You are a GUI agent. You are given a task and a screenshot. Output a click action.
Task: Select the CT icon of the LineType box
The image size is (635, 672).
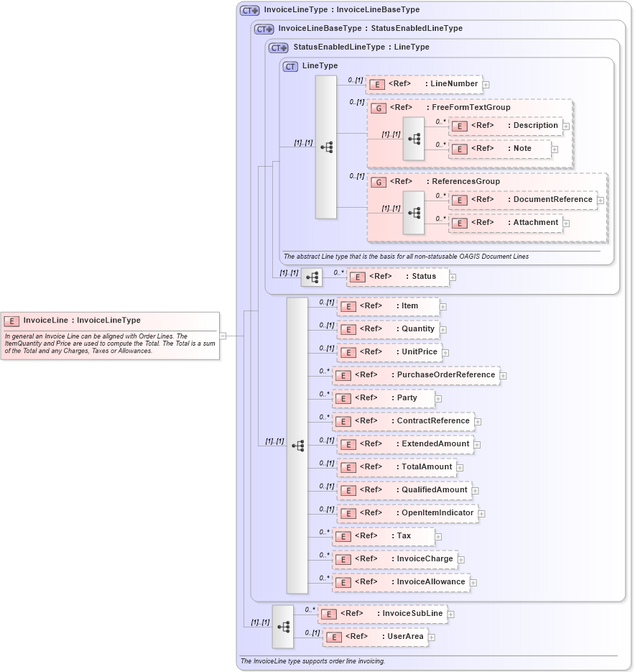click(289, 65)
